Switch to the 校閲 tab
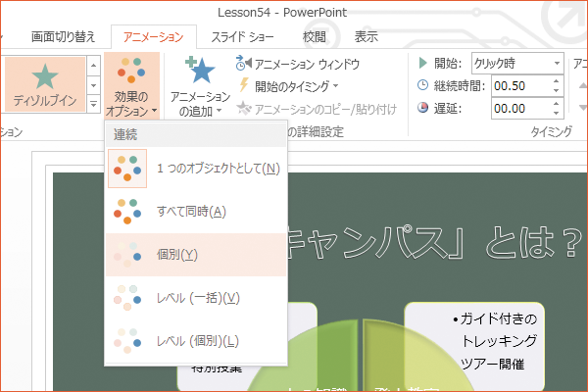This screenshot has height=392, width=588. point(315,37)
